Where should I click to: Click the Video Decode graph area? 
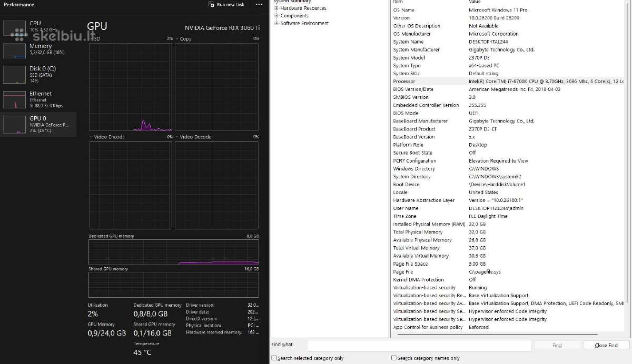click(217, 185)
